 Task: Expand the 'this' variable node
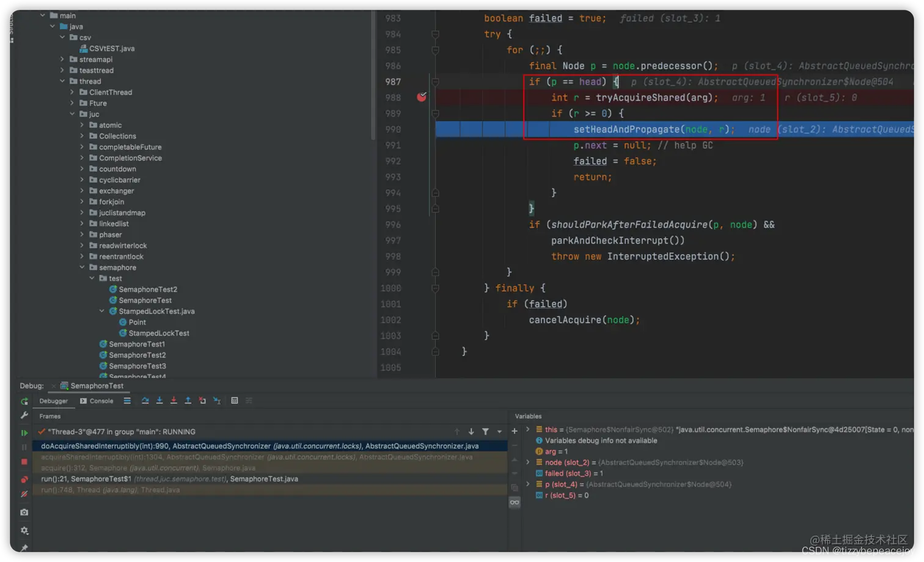click(528, 429)
